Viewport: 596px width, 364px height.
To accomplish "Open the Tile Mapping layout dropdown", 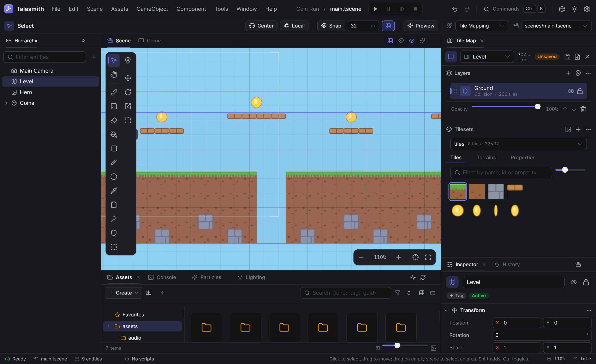I will [481, 26].
